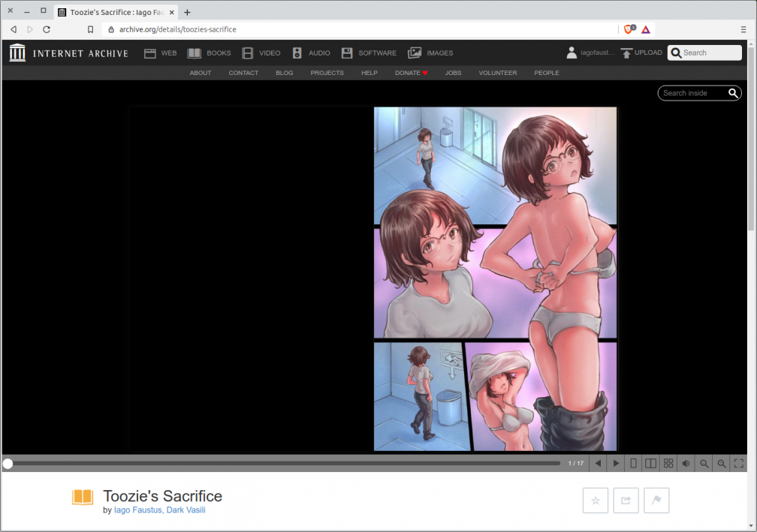Open a new browser tab
Image resolution: width=757 pixels, height=532 pixels.
coord(187,13)
